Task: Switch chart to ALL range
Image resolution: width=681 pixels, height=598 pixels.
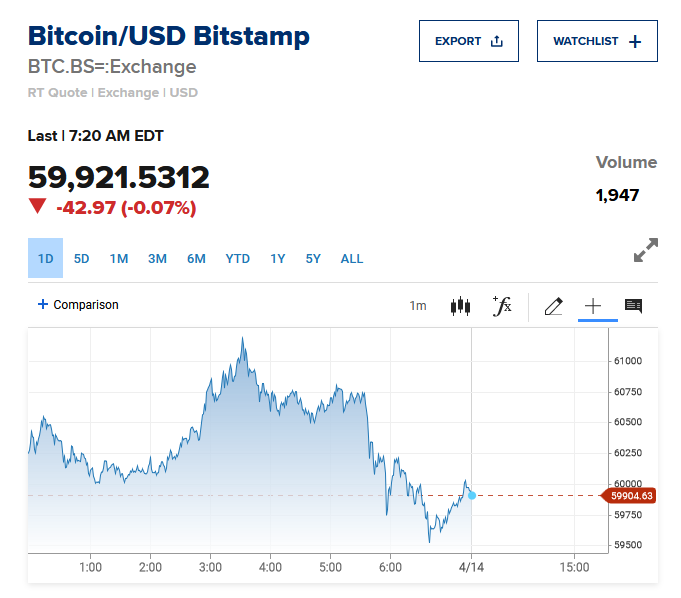Action: coord(352,258)
